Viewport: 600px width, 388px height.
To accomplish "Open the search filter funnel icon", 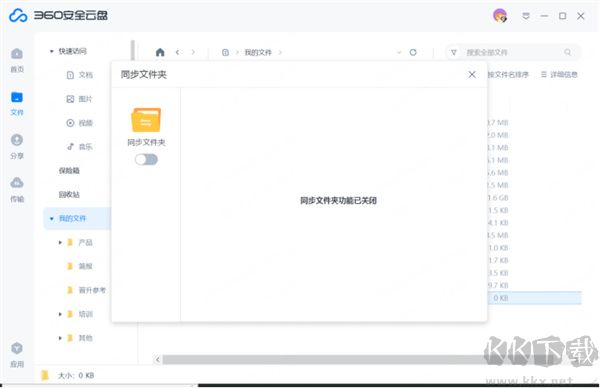I will 454,52.
